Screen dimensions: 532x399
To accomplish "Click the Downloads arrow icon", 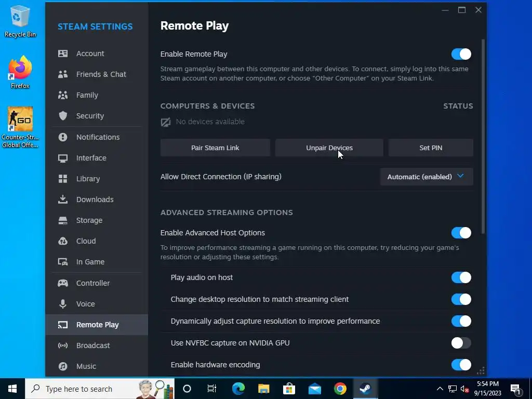I will tap(63, 199).
